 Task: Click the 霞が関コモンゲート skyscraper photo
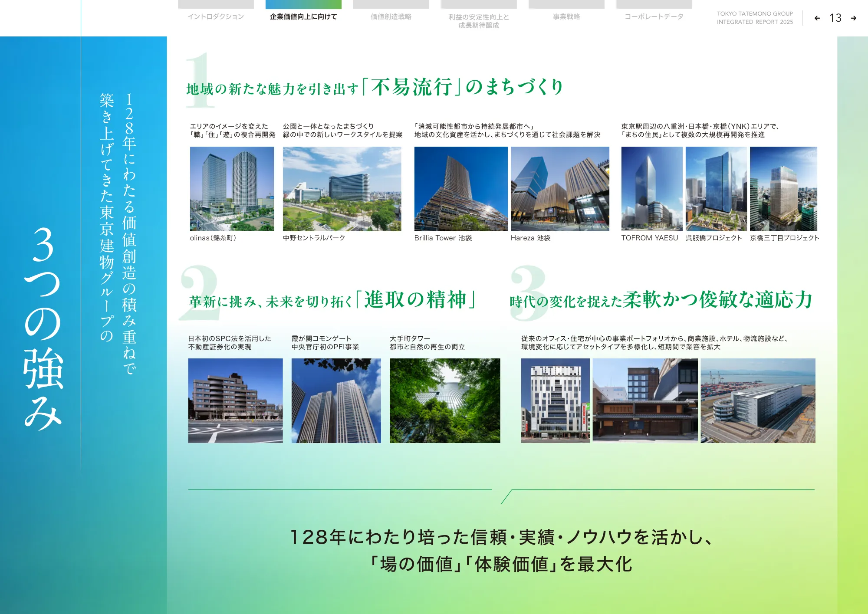tap(336, 401)
